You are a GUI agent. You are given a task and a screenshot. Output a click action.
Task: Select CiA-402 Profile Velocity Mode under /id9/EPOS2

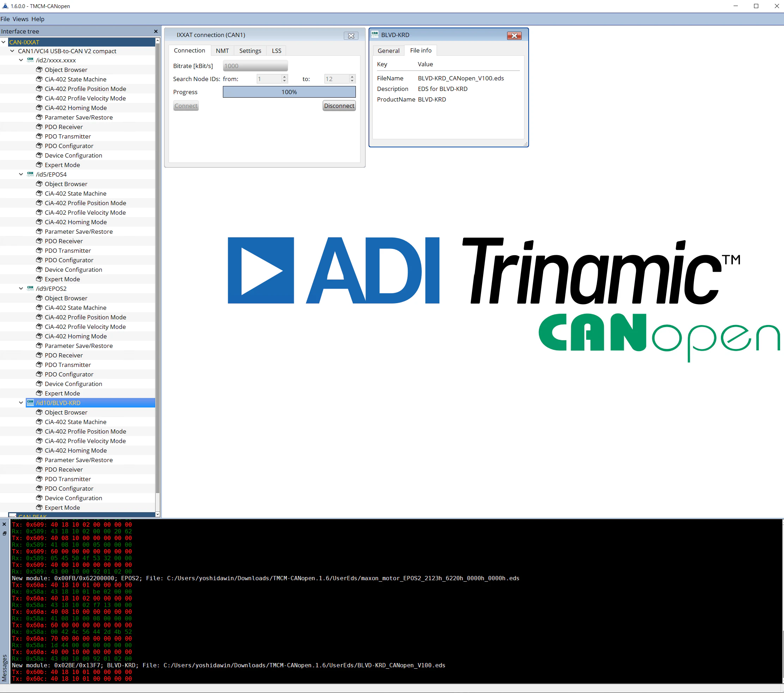85,326
